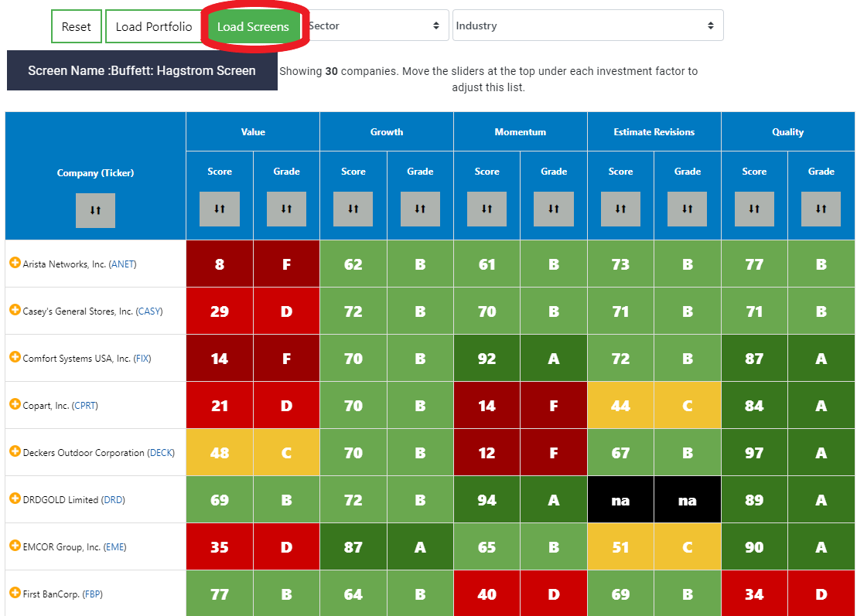This screenshot has width=857, height=616.
Task: Sort by Momentum Score column
Action: 487,209
